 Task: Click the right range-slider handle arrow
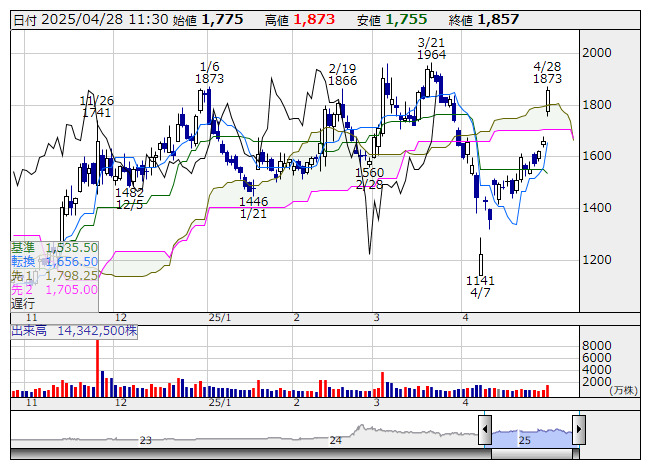(579, 429)
